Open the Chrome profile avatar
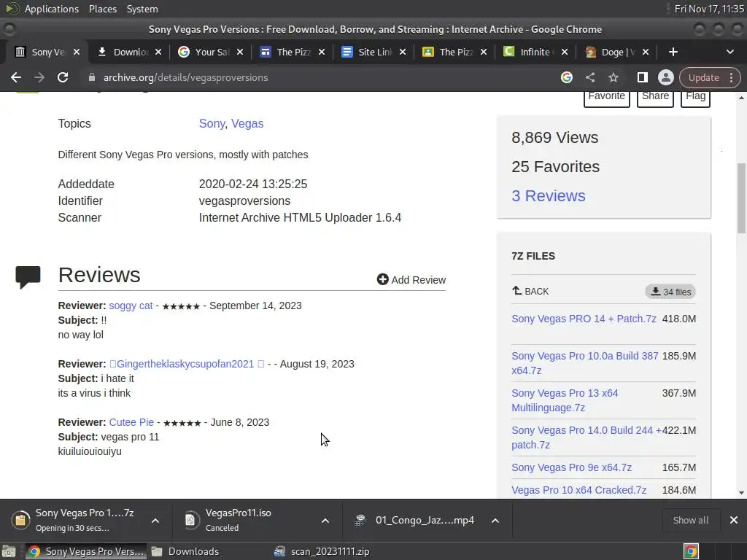The width and height of the screenshot is (747, 560). (665, 77)
